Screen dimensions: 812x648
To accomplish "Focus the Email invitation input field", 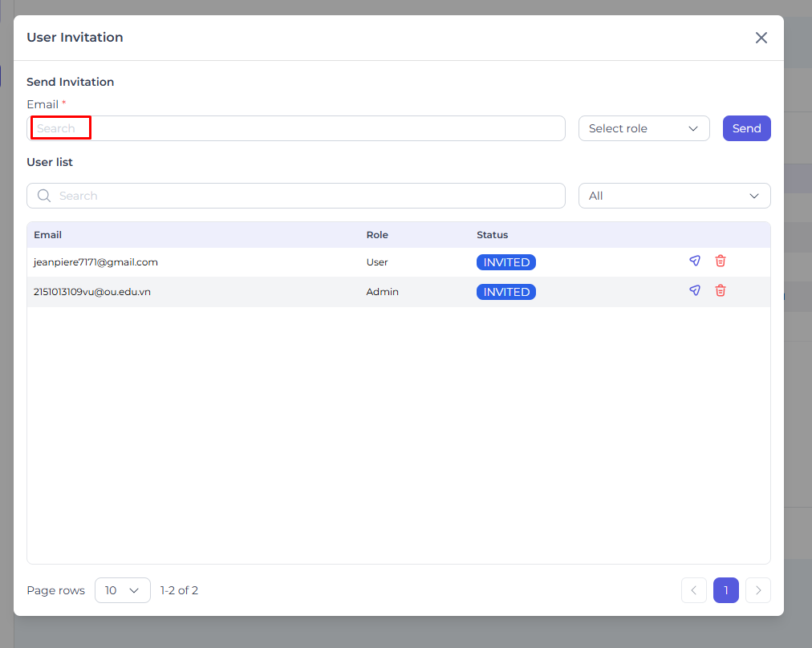I will (296, 128).
